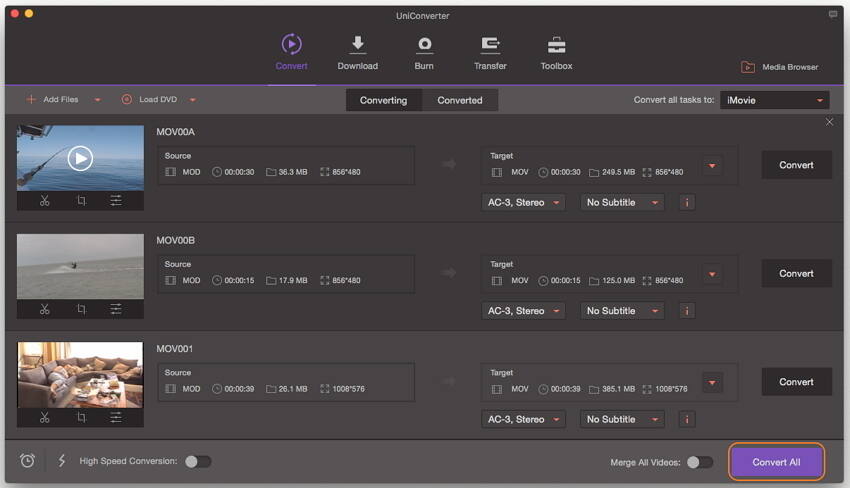The image size is (850, 488).
Task: Crop the MOV00A video
Action: coord(81,201)
